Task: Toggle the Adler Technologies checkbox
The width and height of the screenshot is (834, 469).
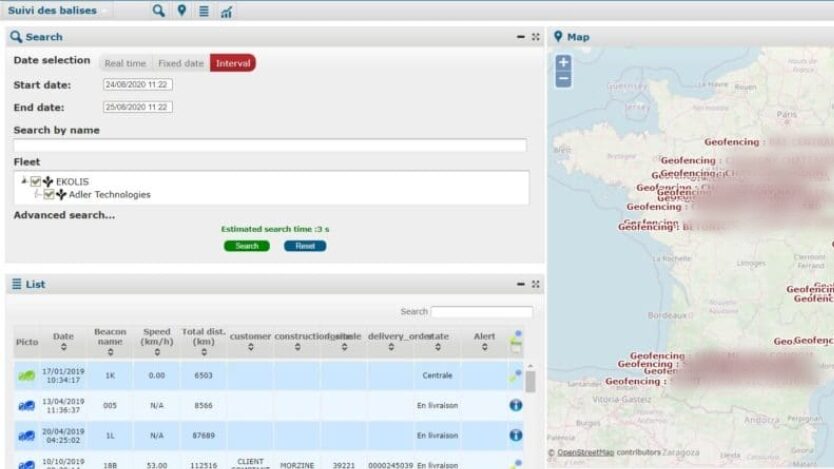Action: (x=49, y=195)
